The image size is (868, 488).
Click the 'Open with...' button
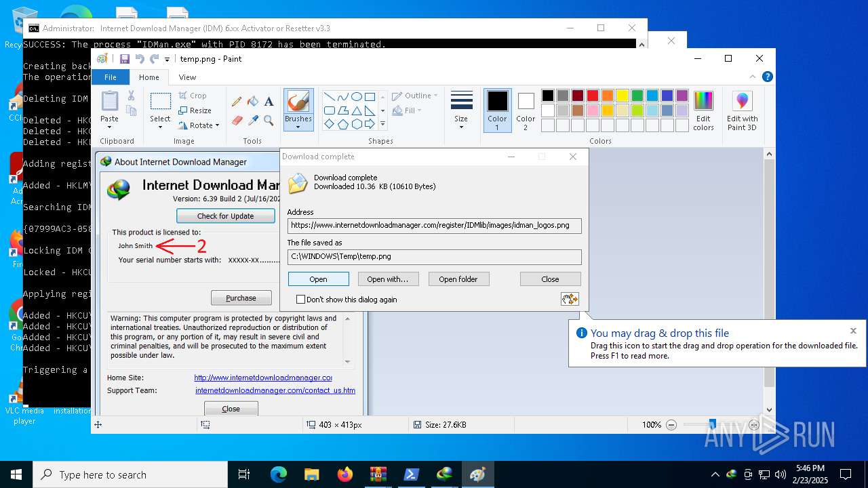click(x=388, y=279)
